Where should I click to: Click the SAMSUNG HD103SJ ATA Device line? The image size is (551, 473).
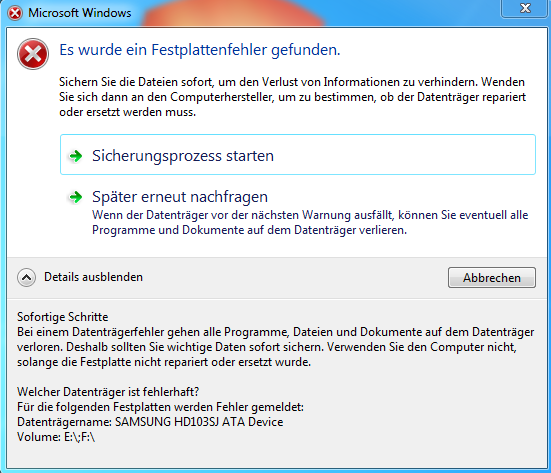click(x=150, y=422)
